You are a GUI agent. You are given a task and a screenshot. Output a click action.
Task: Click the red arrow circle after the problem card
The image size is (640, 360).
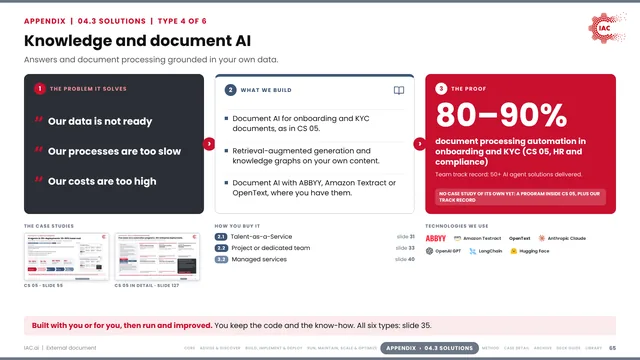(209, 144)
